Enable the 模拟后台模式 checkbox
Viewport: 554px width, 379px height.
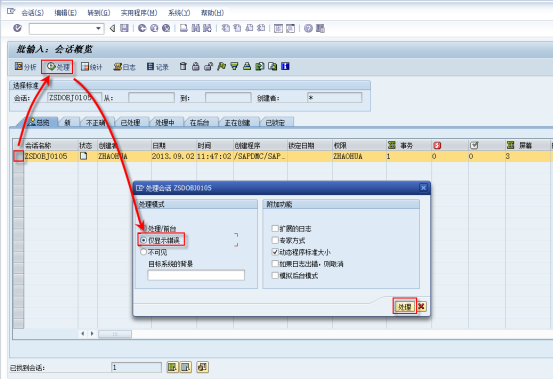(275, 275)
